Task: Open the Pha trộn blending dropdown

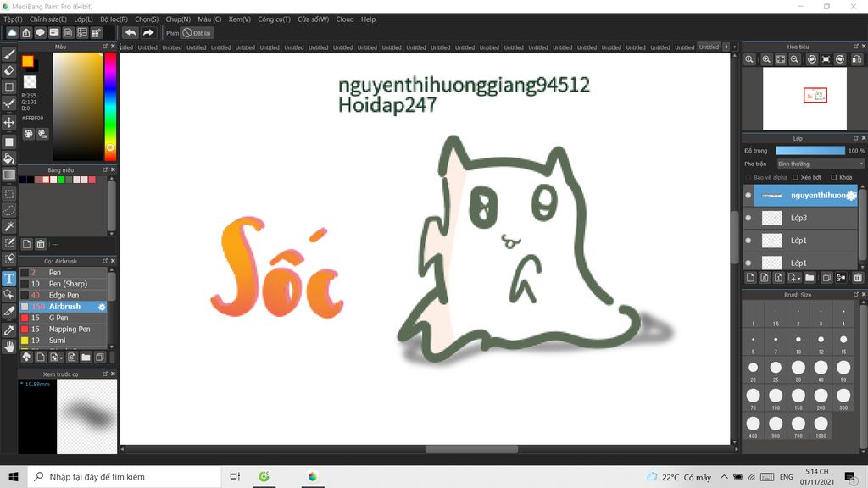Action: click(x=821, y=164)
